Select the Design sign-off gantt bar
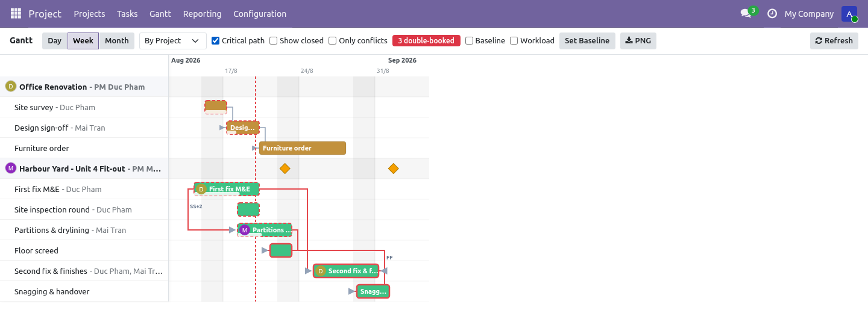The height and width of the screenshot is (316, 868). (x=243, y=128)
